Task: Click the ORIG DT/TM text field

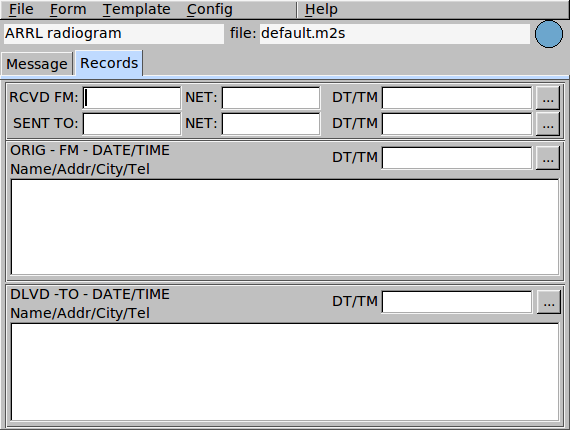Action: point(457,158)
